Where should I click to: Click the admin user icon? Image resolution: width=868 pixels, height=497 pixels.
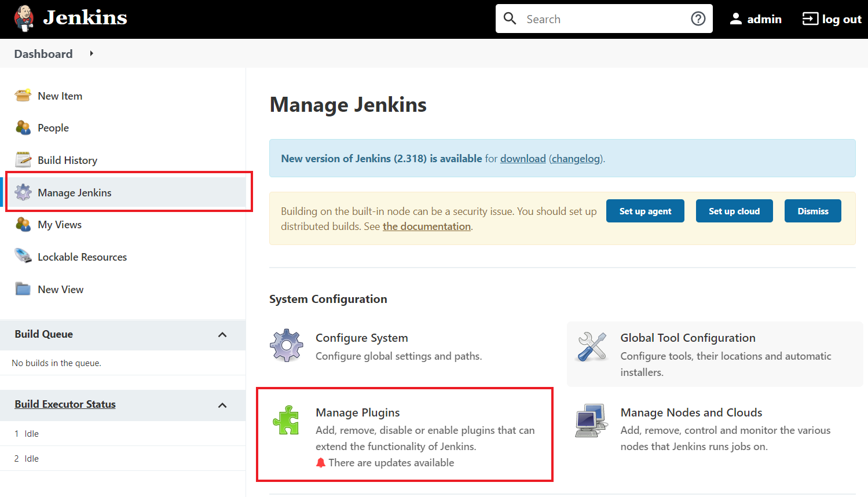(735, 19)
